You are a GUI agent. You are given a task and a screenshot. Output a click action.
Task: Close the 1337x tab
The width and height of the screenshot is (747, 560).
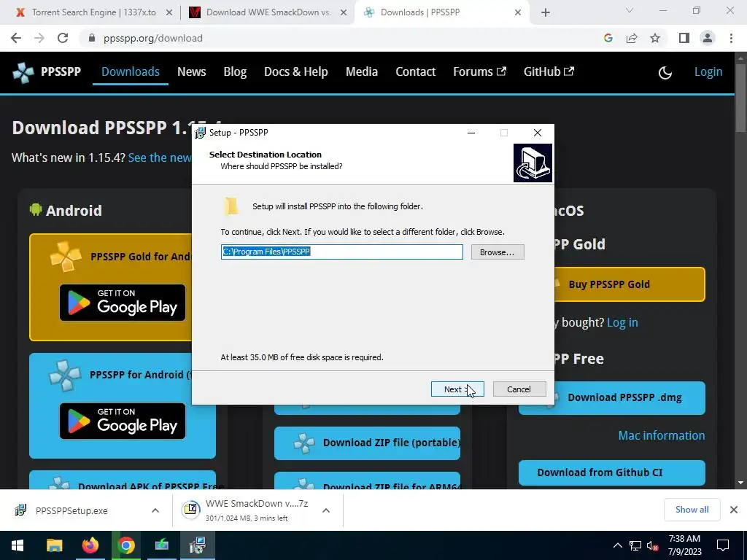coord(169,13)
